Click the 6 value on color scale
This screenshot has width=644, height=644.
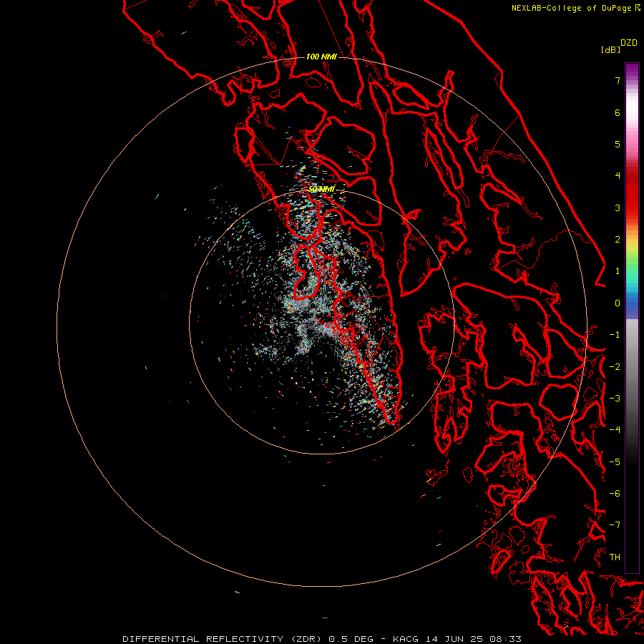[x=618, y=112]
